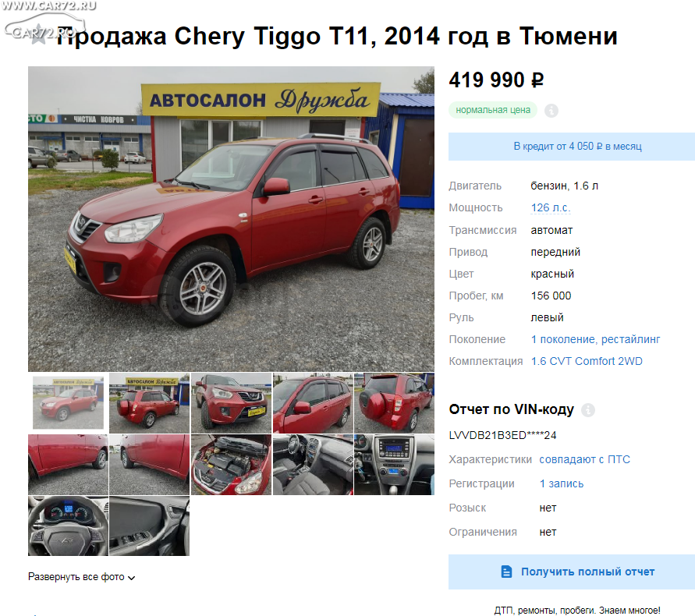Image resolution: width=695 pixels, height=616 pixels.
Task: Open the main photo of the red Chery Tiggo
Action: click(x=231, y=219)
